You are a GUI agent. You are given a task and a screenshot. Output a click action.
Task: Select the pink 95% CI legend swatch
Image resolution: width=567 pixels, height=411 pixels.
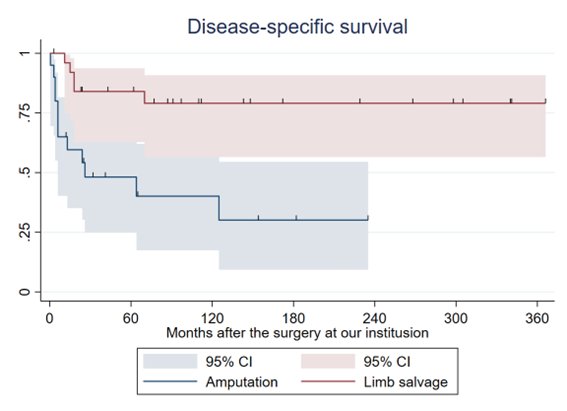pyautogui.click(x=328, y=361)
